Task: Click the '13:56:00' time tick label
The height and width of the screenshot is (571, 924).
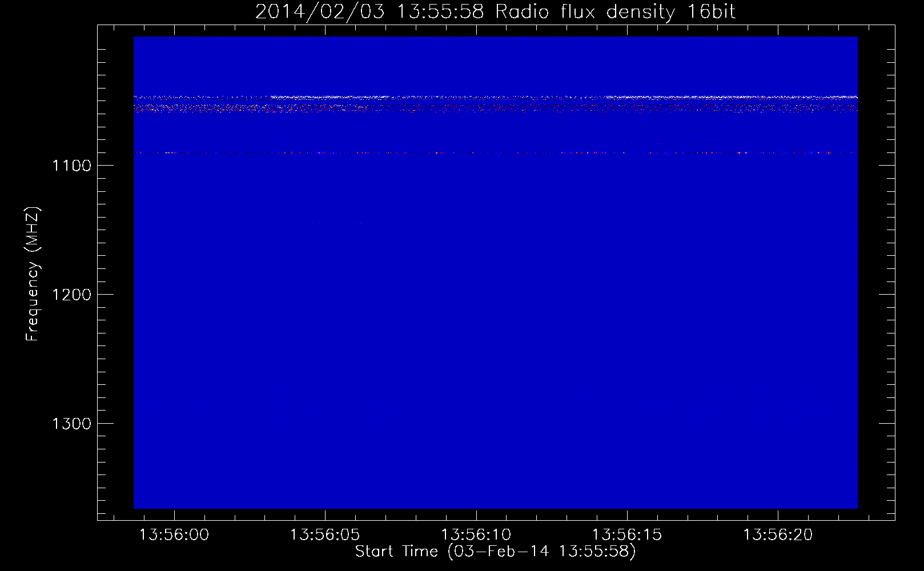Action: tap(174, 535)
